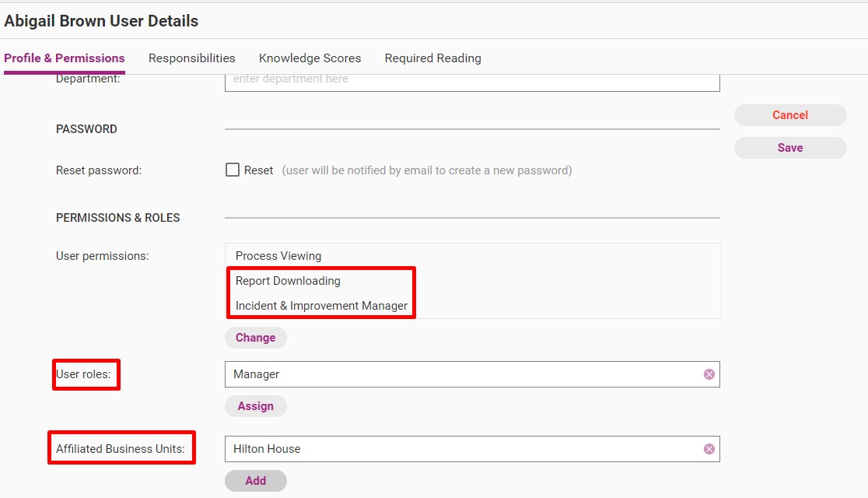Open the Knowledge Scores tab

point(310,58)
